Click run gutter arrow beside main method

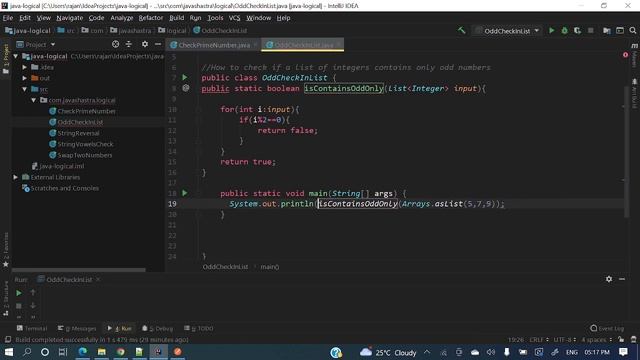pyautogui.click(x=184, y=193)
